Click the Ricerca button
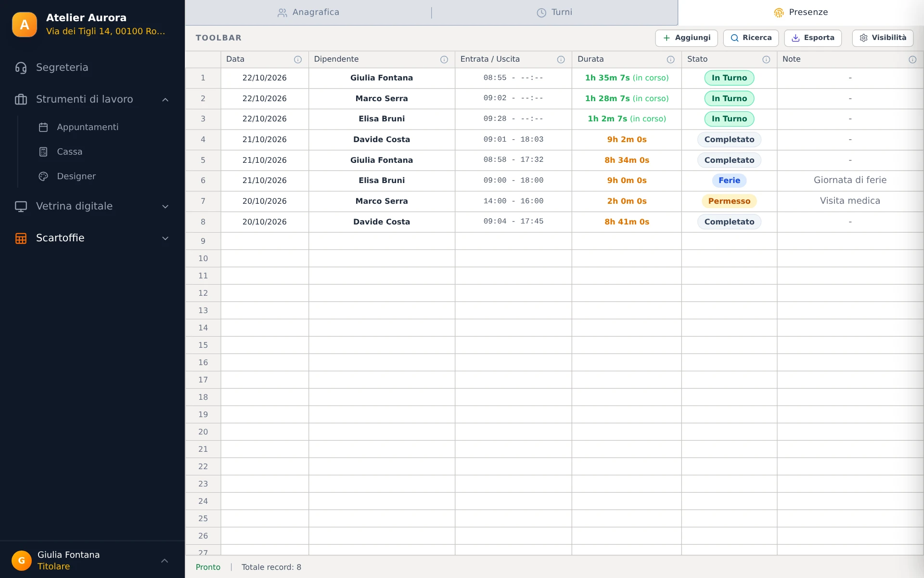This screenshot has width=924, height=578. pos(751,38)
